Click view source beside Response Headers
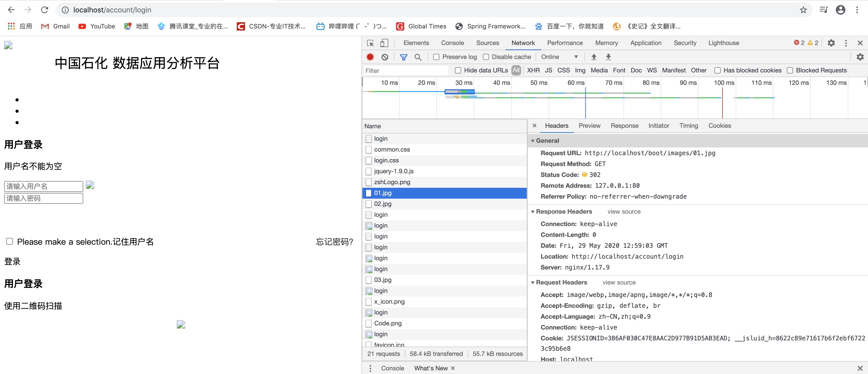This screenshot has width=868, height=374. (x=624, y=212)
